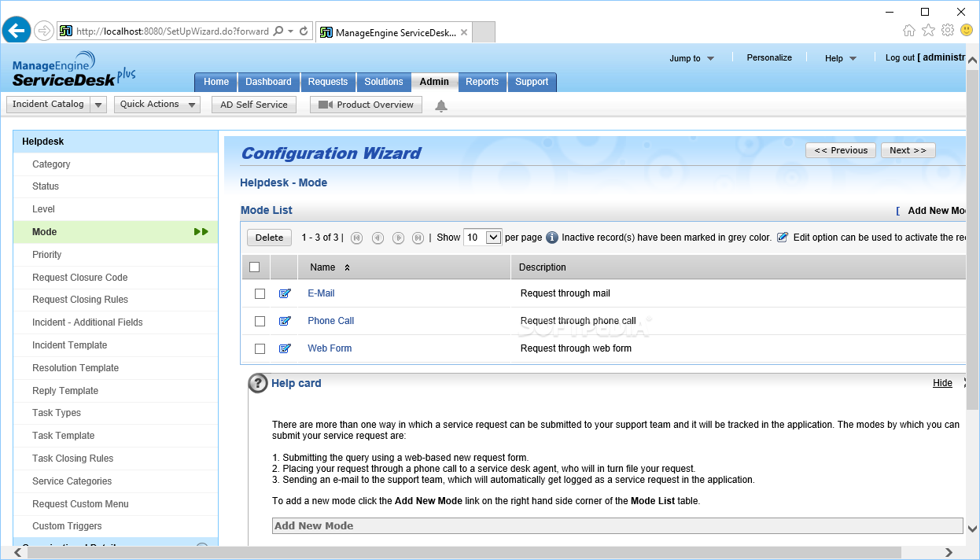Select Request Closing Rules in sidebar
Screen dimensions: 980x560
(x=80, y=300)
